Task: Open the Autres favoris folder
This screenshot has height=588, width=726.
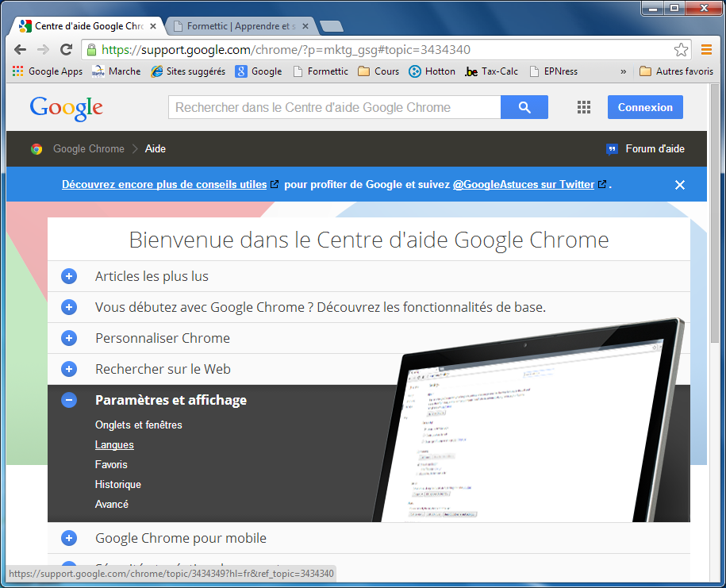Action: [x=676, y=71]
